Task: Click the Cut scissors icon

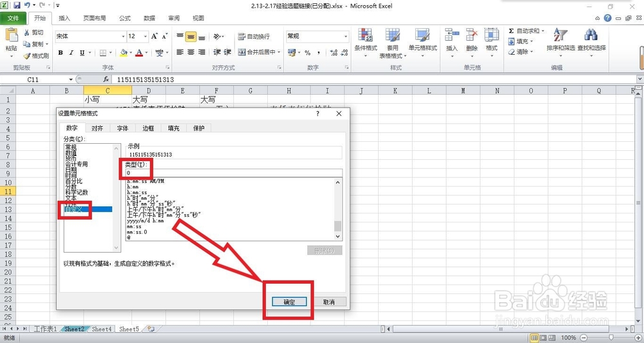Action: click(x=27, y=32)
